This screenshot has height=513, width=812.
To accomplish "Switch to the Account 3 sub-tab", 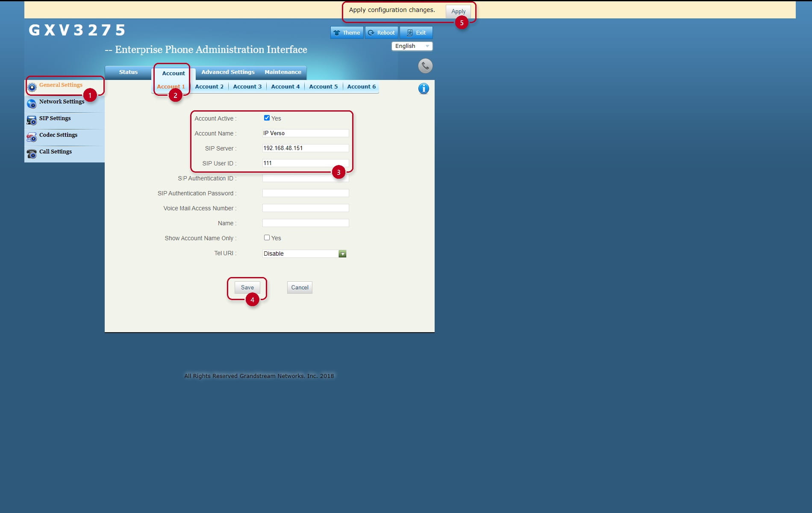I will pyautogui.click(x=247, y=86).
